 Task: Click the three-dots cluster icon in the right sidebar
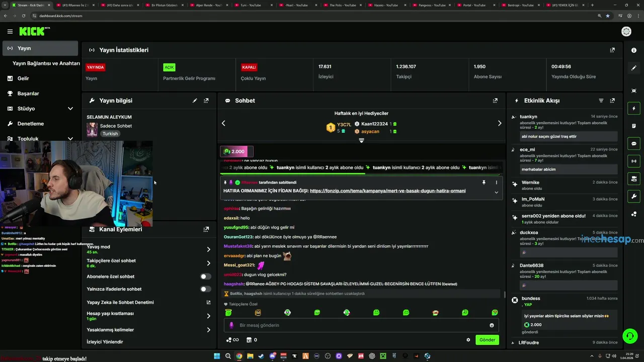point(634,214)
